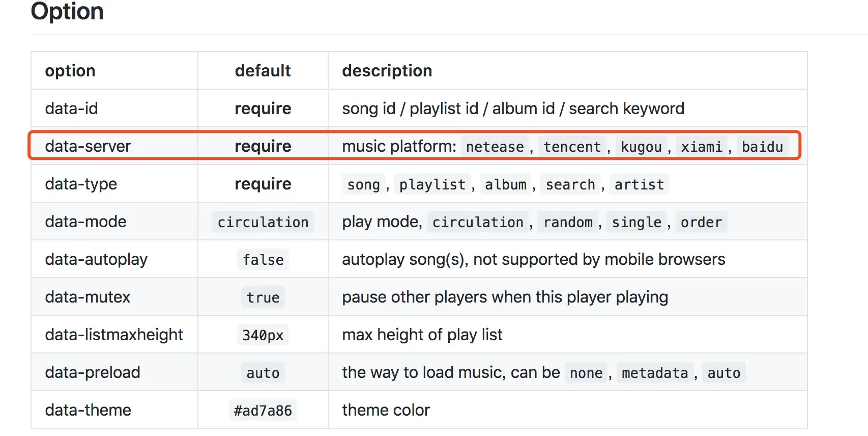This screenshot has width=868, height=436.
Task: Select the netease platform code tag
Action: (x=495, y=147)
